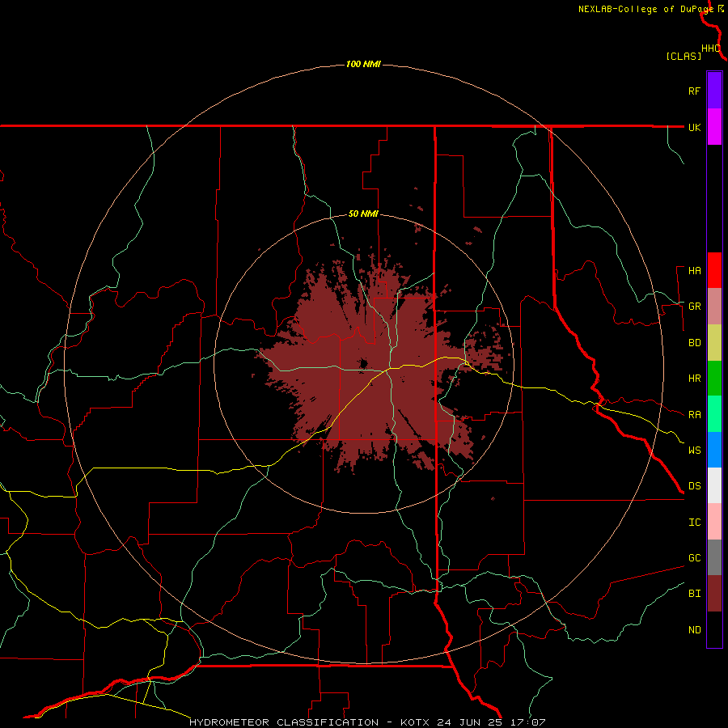728x728 pixels.
Task: Click the HHC product code text
Action: point(710,49)
